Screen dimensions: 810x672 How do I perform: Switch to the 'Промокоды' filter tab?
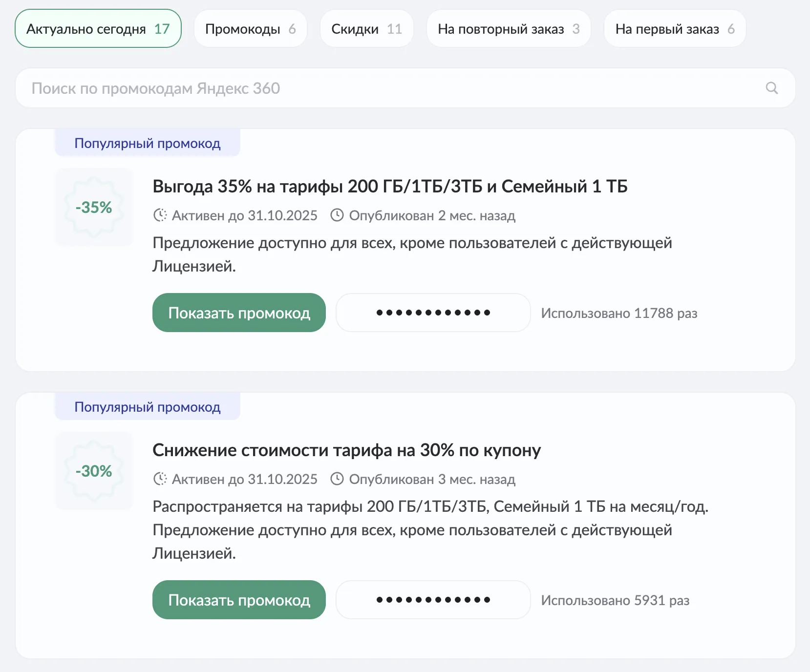tap(250, 28)
